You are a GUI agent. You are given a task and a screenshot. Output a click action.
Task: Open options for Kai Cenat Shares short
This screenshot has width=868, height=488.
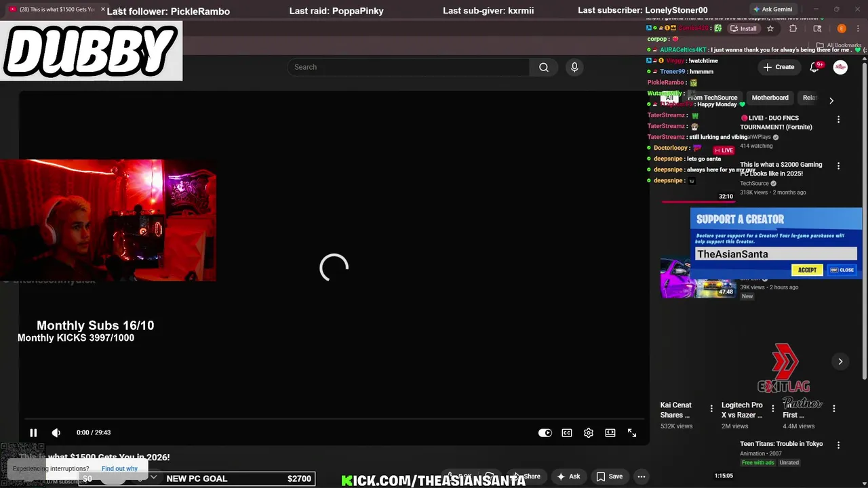711,409
